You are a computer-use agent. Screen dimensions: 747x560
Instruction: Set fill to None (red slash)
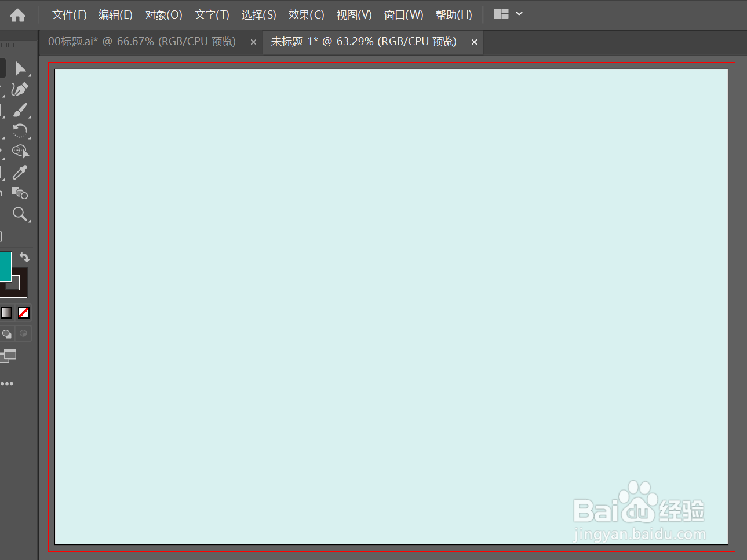[x=24, y=313]
